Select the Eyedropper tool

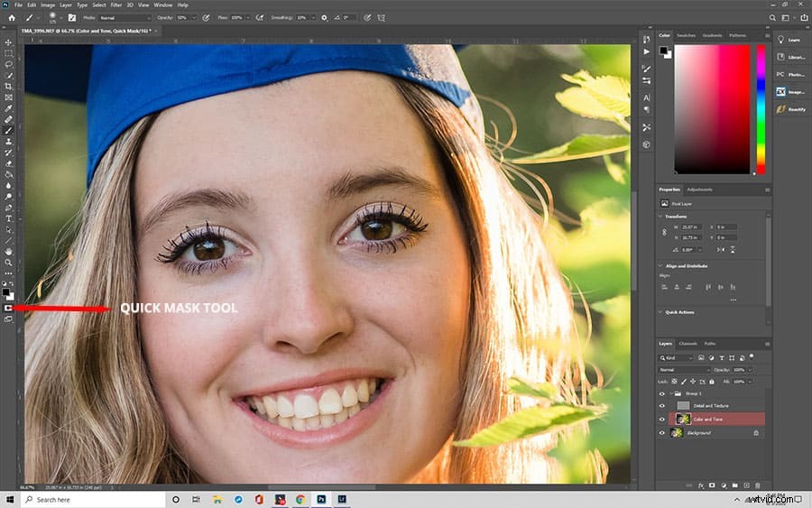coord(8,108)
